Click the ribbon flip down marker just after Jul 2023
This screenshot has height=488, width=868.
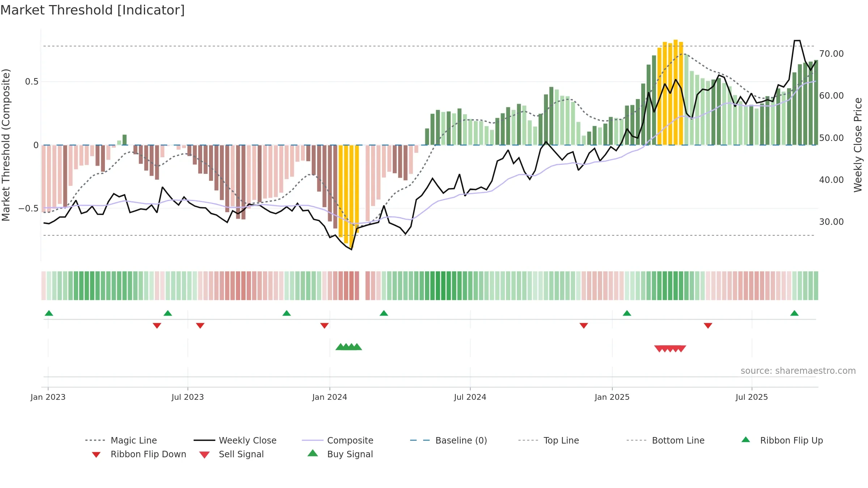coord(200,326)
